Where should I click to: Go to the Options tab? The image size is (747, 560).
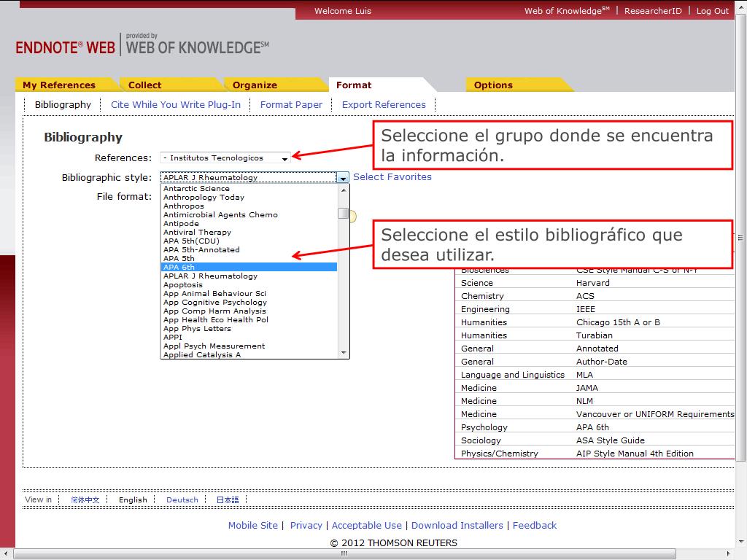point(493,85)
